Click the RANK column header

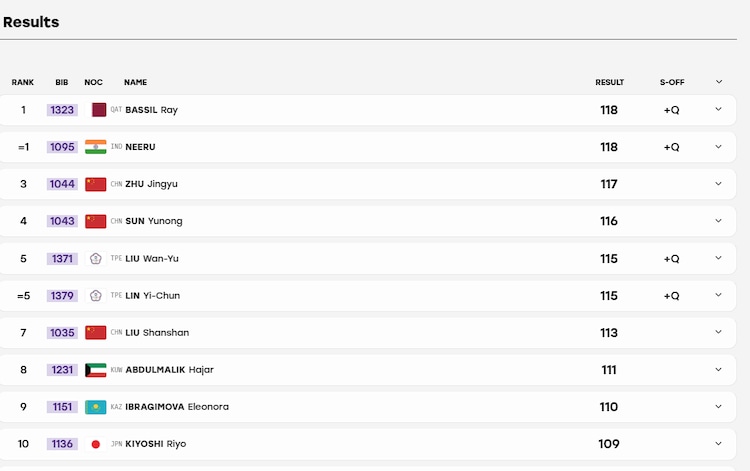[23, 82]
